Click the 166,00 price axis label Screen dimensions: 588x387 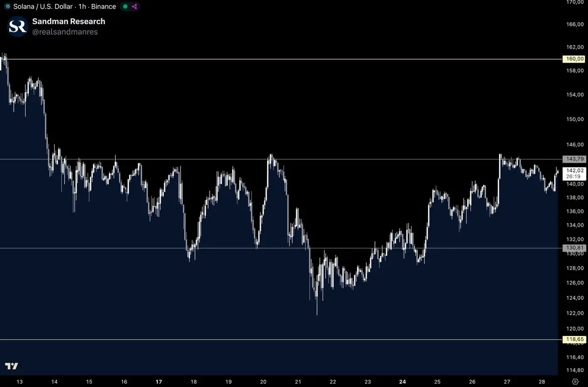tap(574, 24)
